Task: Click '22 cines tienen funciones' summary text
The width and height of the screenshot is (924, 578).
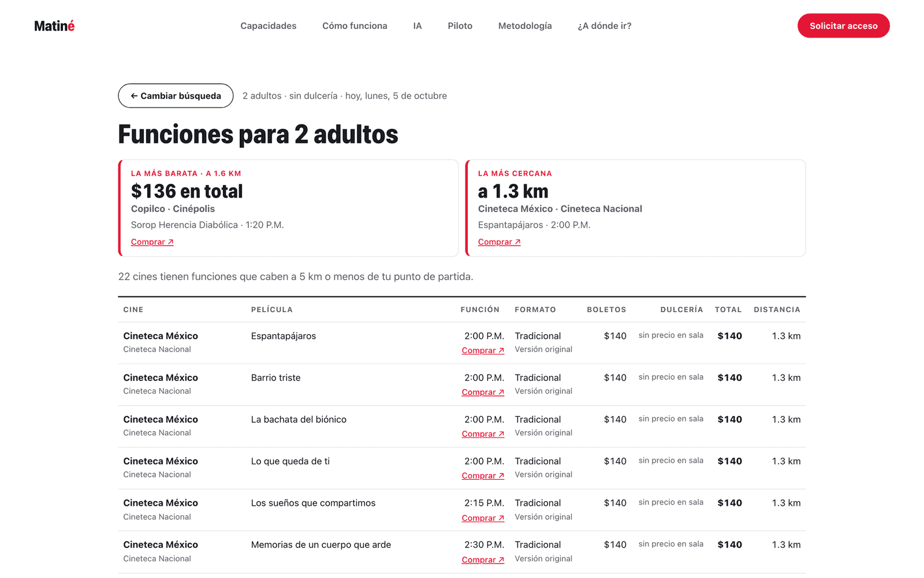Action: 296,277
